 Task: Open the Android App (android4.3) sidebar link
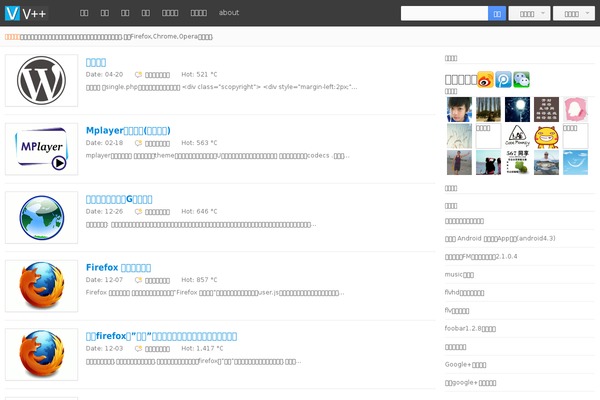[500, 238]
